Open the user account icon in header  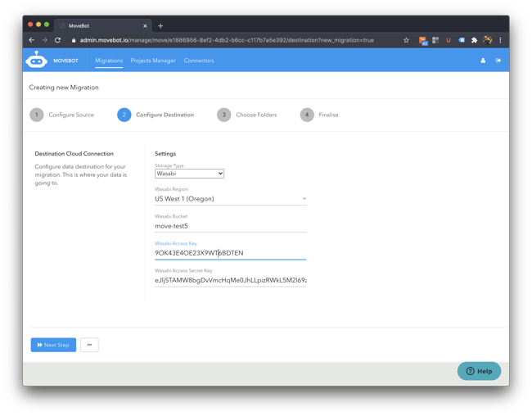pos(483,61)
